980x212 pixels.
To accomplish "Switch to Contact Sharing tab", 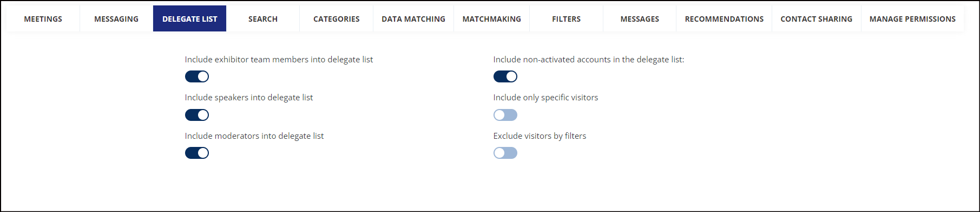I will 816,18.
